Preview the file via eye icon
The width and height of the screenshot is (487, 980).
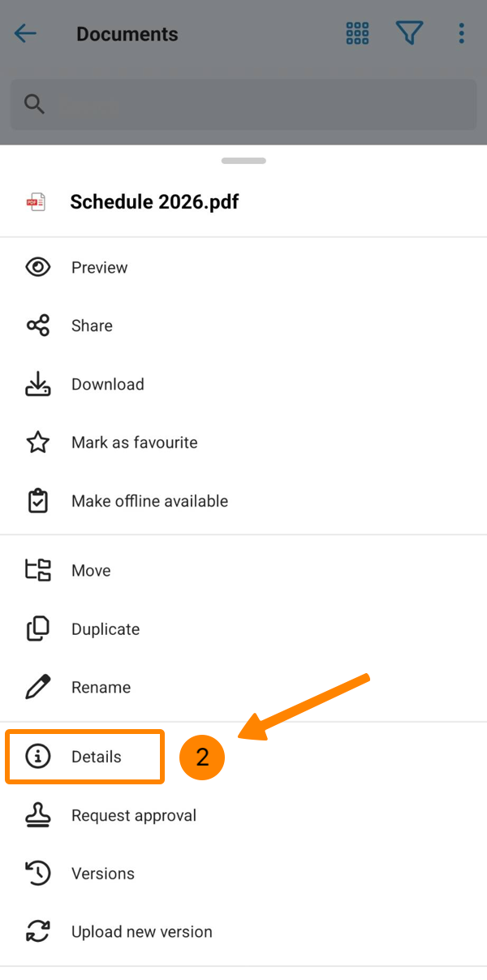coord(38,267)
